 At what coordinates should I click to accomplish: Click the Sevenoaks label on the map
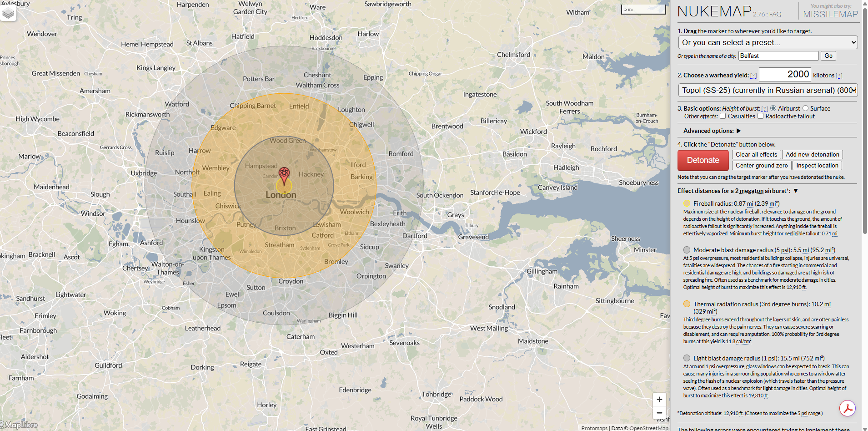click(404, 343)
